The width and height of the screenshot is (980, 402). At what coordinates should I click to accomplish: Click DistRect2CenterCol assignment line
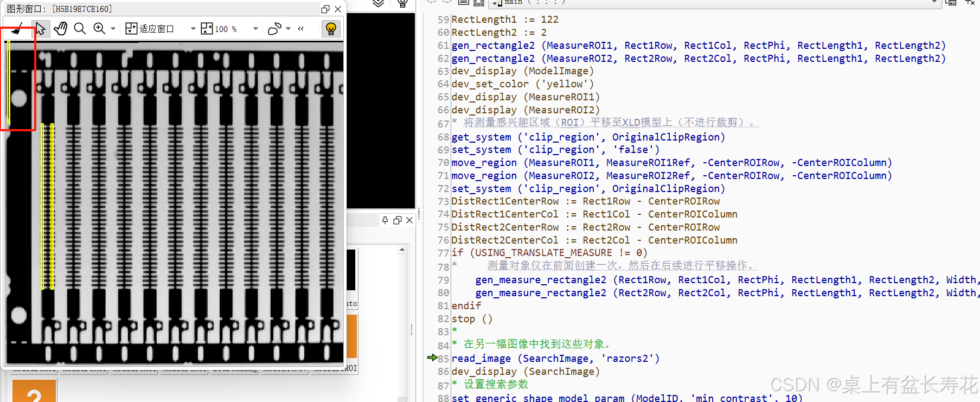tap(594, 240)
